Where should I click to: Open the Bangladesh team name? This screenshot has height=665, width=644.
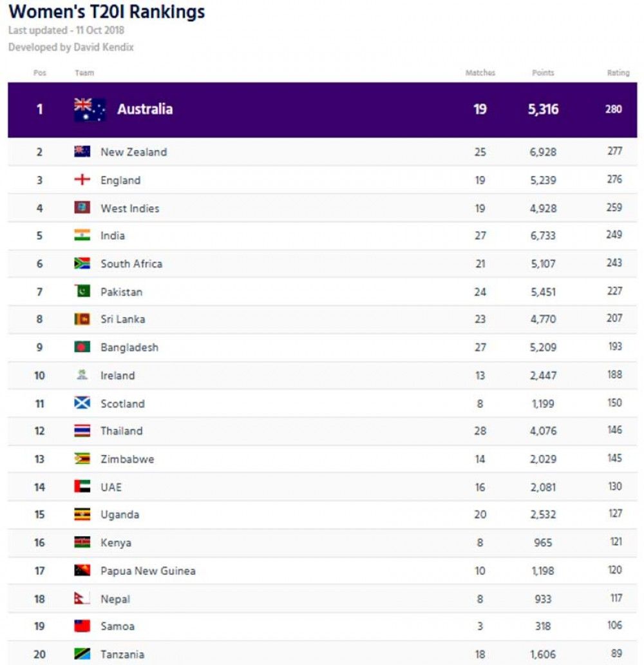[129, 347]
